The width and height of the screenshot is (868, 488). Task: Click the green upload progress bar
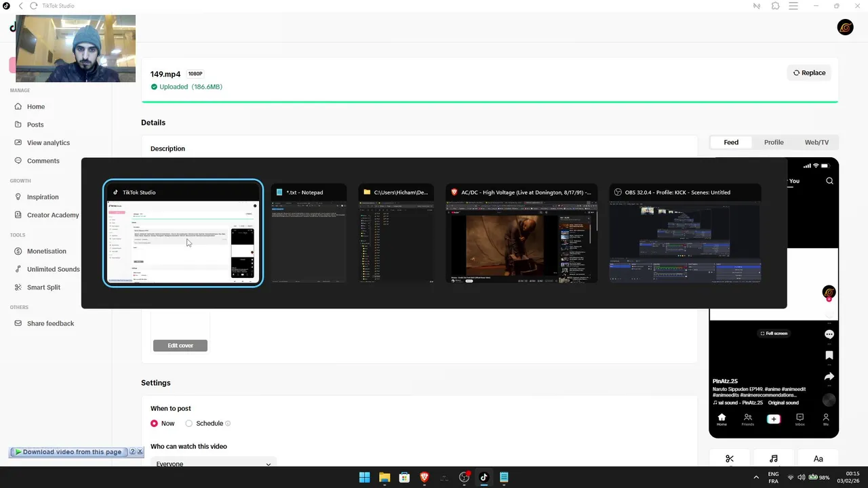pos(490,102)
